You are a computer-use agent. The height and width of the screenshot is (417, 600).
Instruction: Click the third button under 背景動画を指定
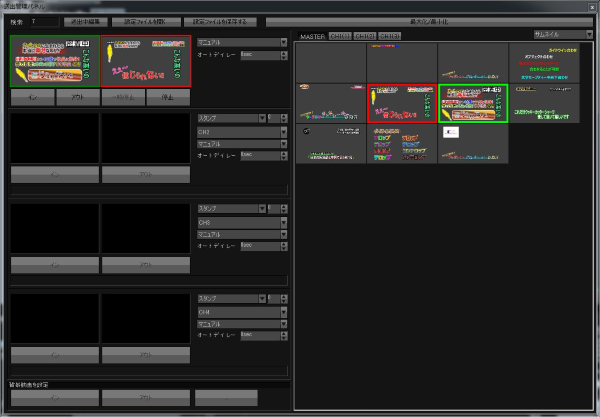[226, 398]
